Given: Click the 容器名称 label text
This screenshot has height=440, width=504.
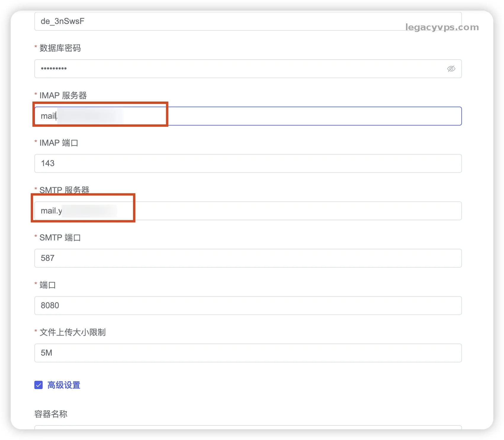Looking at the screenshot, I should [51, 414].
